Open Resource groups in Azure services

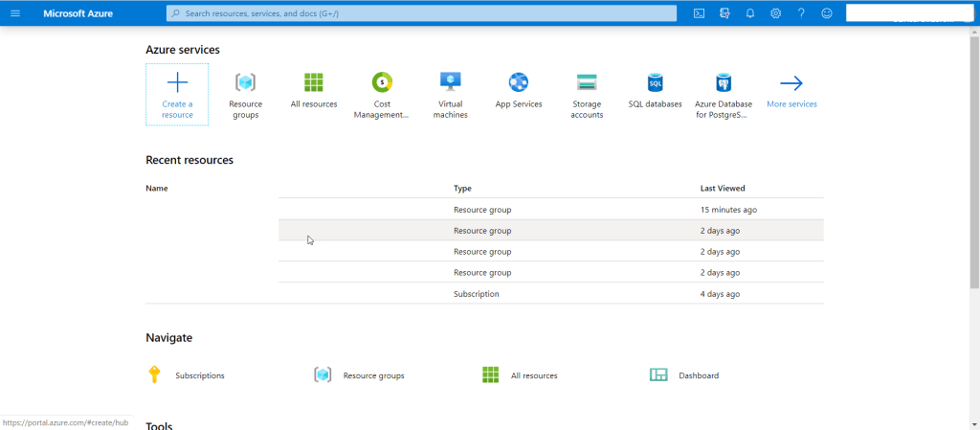coord(245,94)
